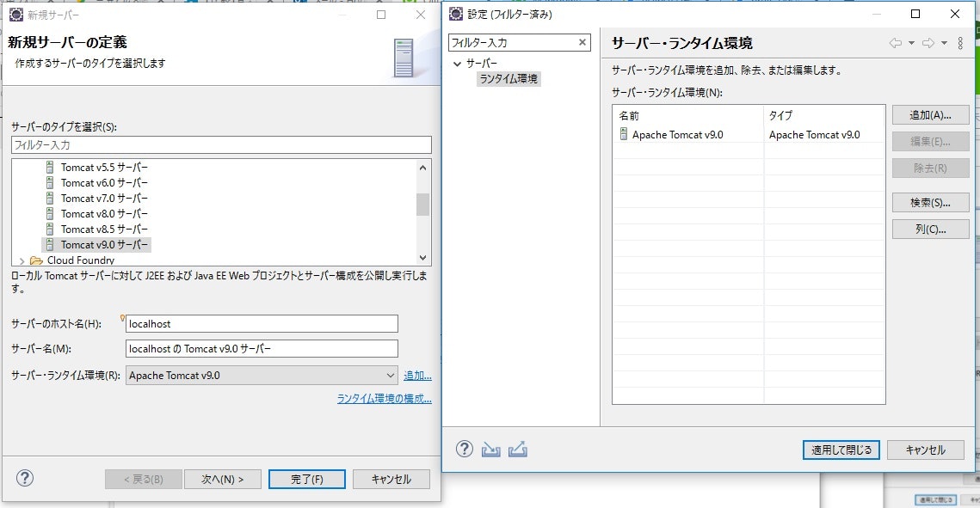This screenshot has width=980, height=508.
Task: Click the import preferences icon
Action: 491,449
